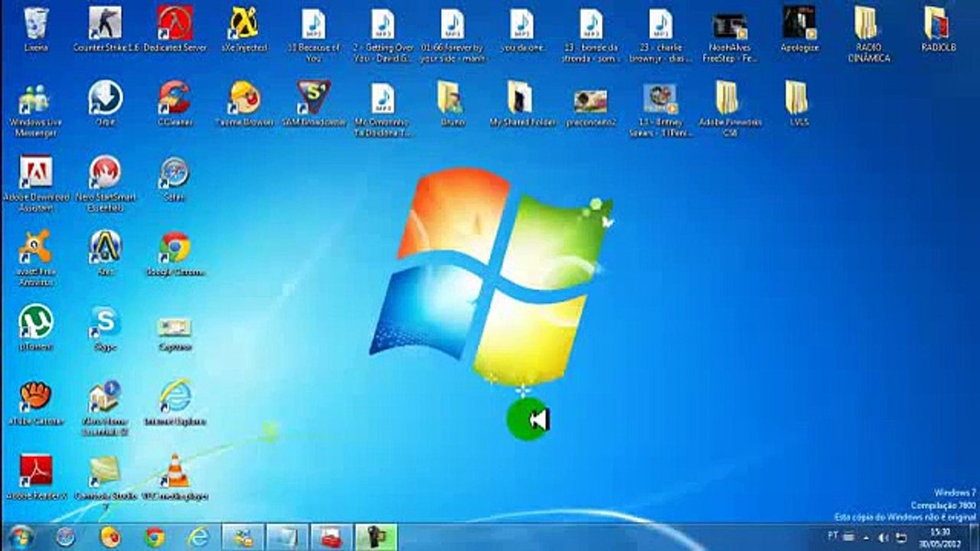This screenshot has width=980, height=551.
Task: Select the Apologize video file
Action: pos(799,30)
